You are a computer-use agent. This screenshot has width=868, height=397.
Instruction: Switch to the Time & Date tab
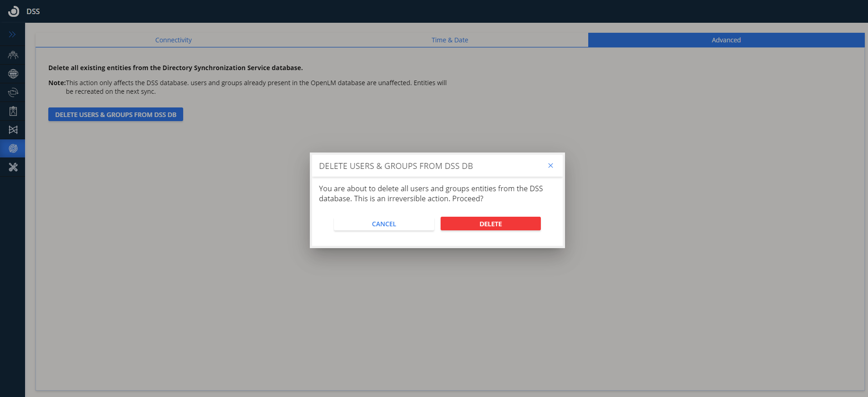(x=450, y=40)
